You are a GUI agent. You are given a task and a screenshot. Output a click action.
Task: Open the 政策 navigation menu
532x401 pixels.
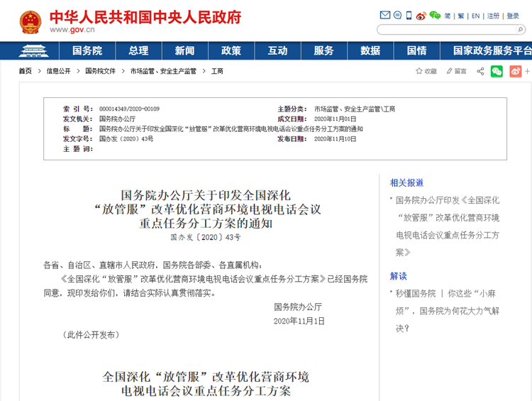[231, 50]
